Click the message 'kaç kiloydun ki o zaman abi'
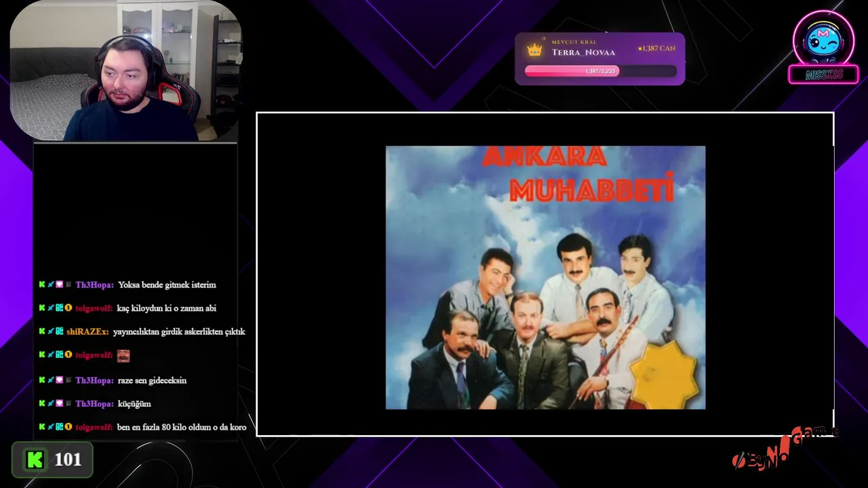The image size is (868, 488). click(x=167, y=308)
